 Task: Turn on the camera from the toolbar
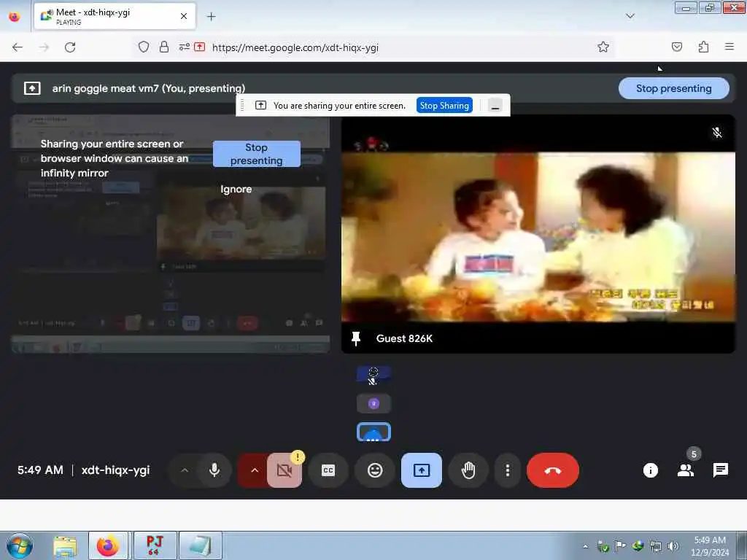[285, 470]
